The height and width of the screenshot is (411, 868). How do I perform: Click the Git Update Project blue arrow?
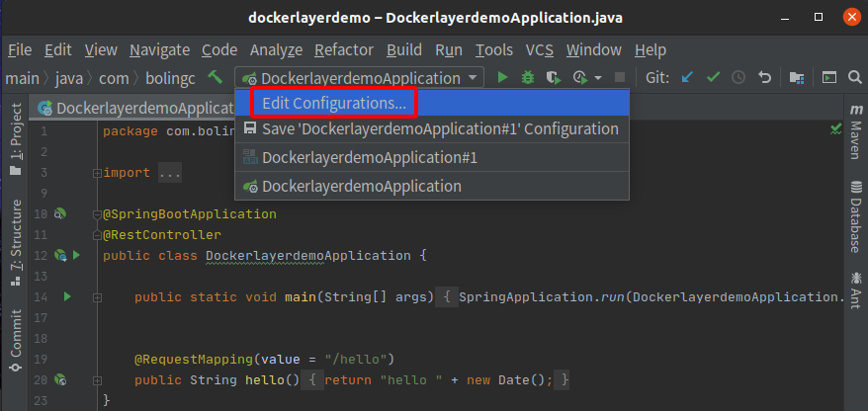tap(687, 78)
